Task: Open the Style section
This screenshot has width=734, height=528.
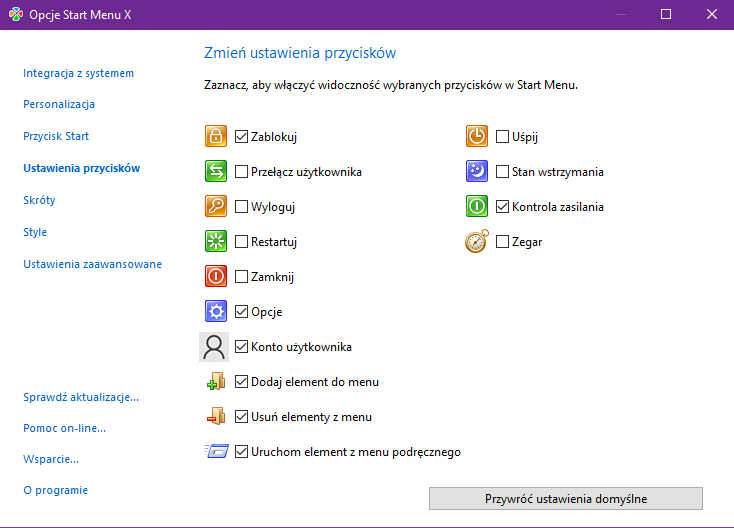Action: (x=35, y=232)
